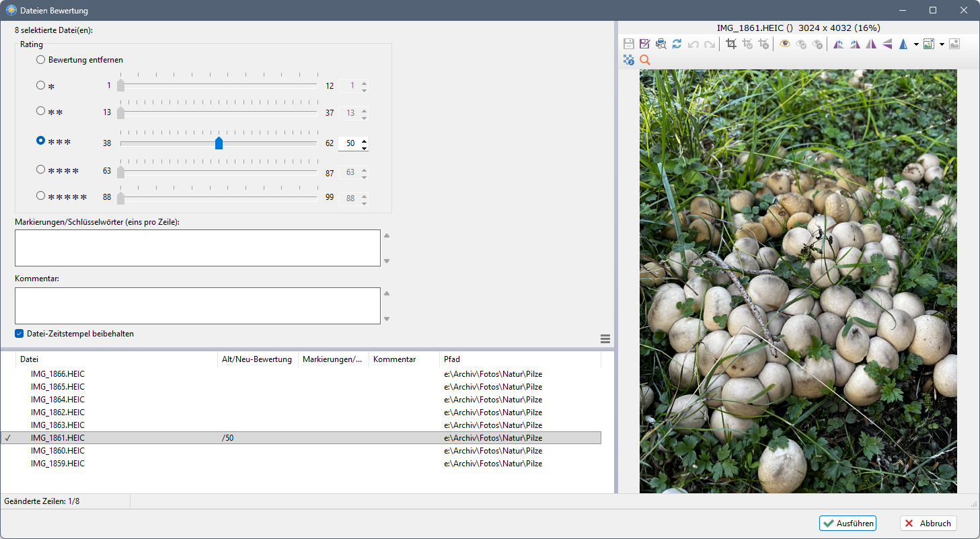Choose the four-star rating radio button
980x539 pixels.
pos(41,170)
